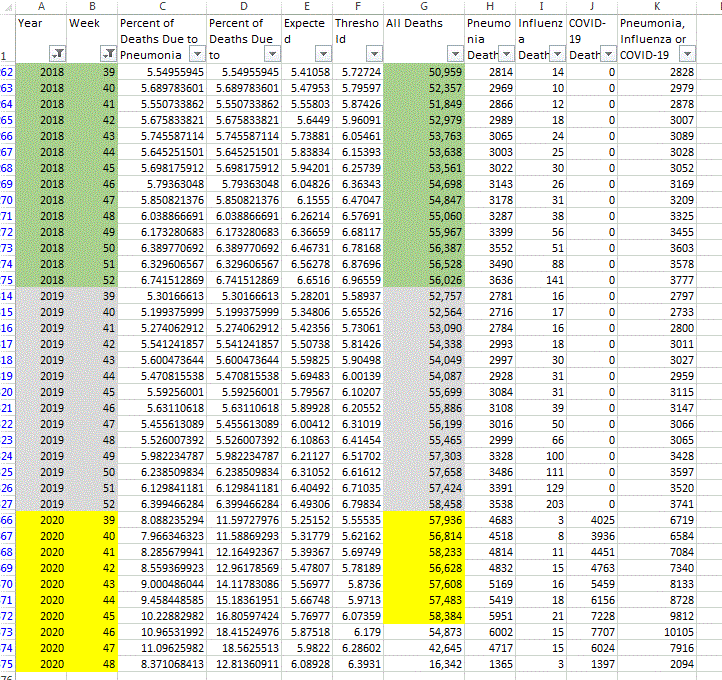Open filter dropdown for Percent of Deaths Due to Pneumonia
This screenshot has height=680, width=722.
point(197,54)
